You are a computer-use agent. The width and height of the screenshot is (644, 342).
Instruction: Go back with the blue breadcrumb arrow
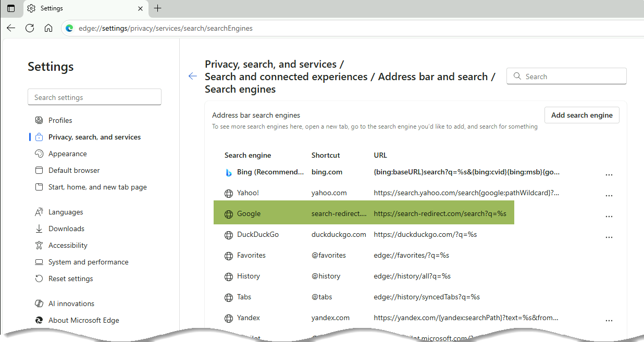pos(193,77)
